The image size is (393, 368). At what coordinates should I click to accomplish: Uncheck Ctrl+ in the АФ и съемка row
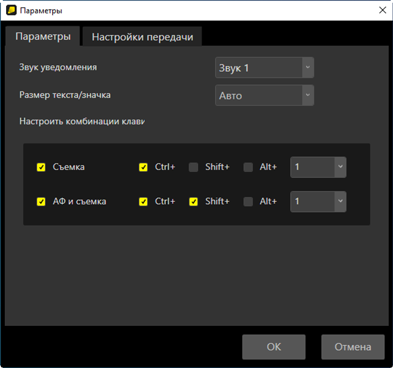click(x=143, y=202)
